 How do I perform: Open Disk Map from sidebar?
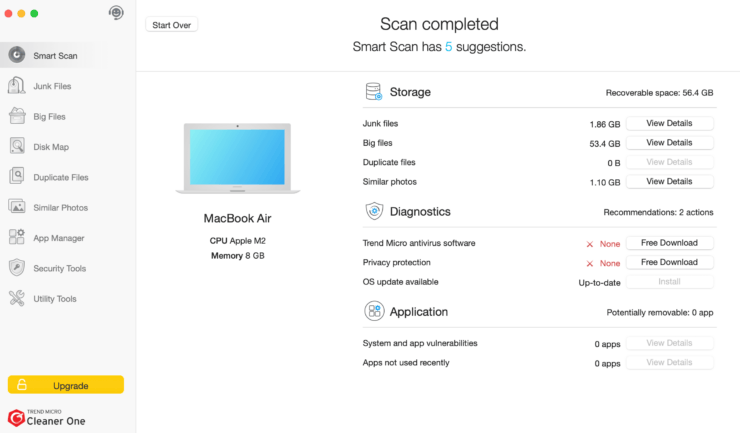coord(16,147)
